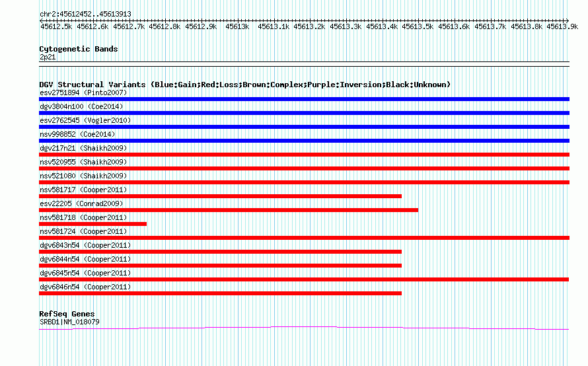Select the 45613k ruler tick label

coord(237,26)
